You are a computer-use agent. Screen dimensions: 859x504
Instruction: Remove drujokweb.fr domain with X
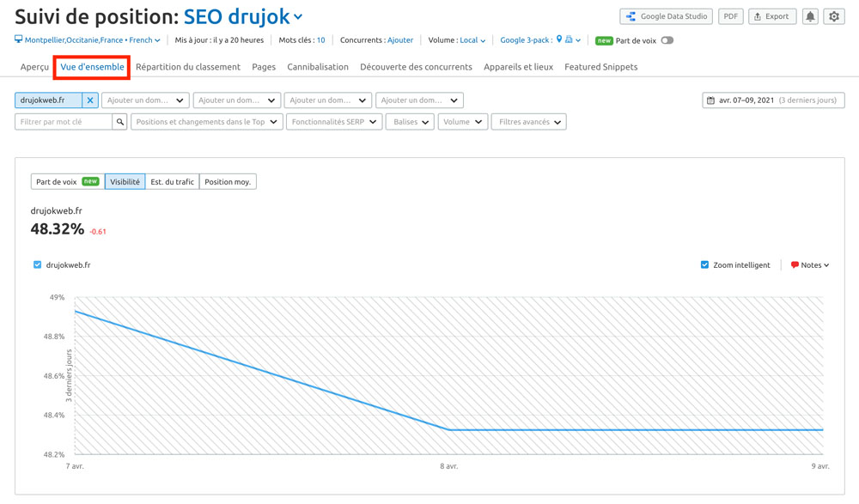[x=90, y=100]
